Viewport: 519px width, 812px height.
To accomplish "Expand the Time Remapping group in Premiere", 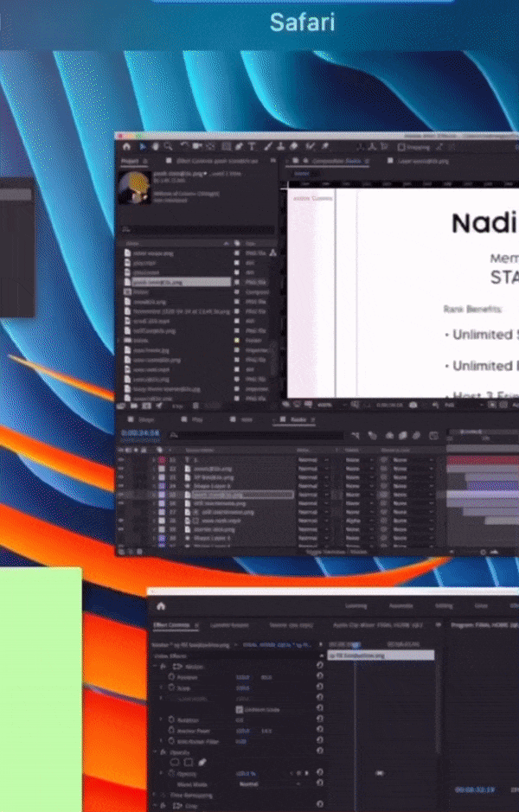I will 156,795.
